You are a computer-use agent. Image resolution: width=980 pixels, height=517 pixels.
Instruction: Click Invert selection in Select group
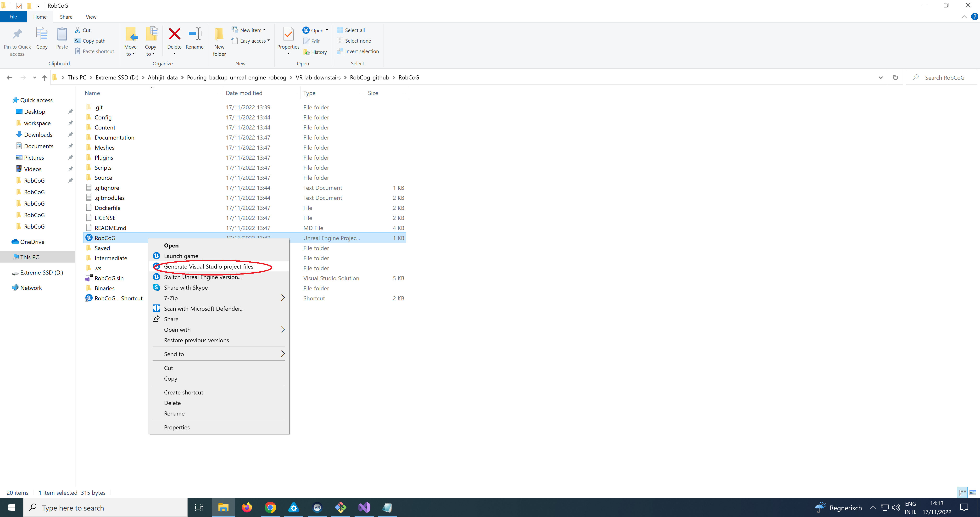[x=362, y=51]
